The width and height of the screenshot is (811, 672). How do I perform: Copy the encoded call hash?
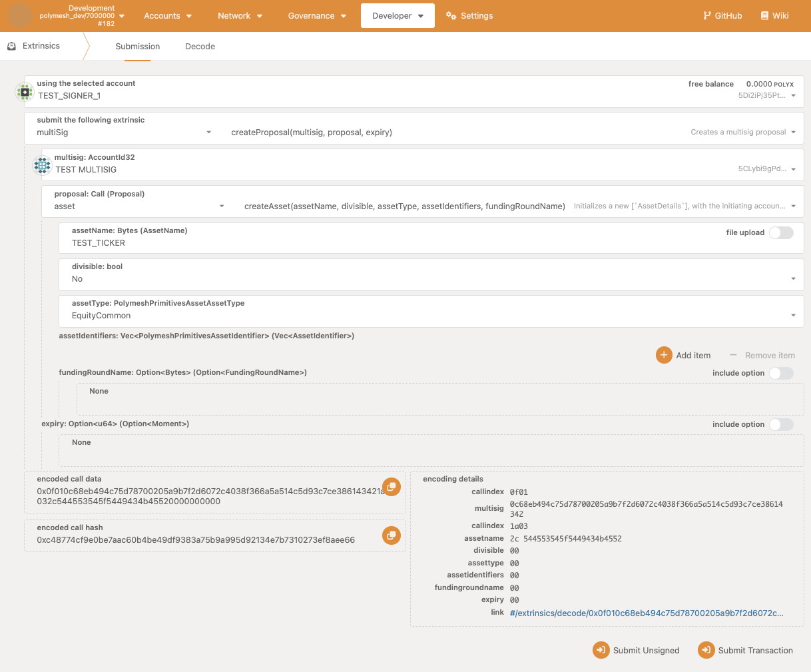(x=392, y=535)
